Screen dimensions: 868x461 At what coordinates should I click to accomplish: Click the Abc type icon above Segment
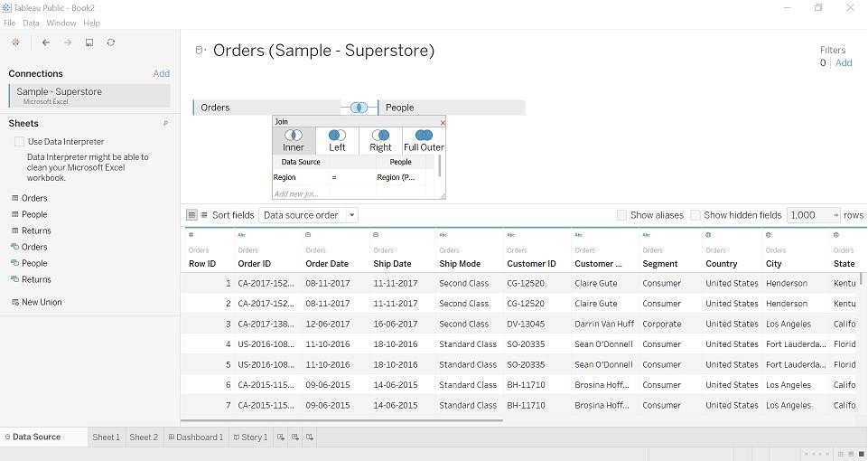coord(647,235)
